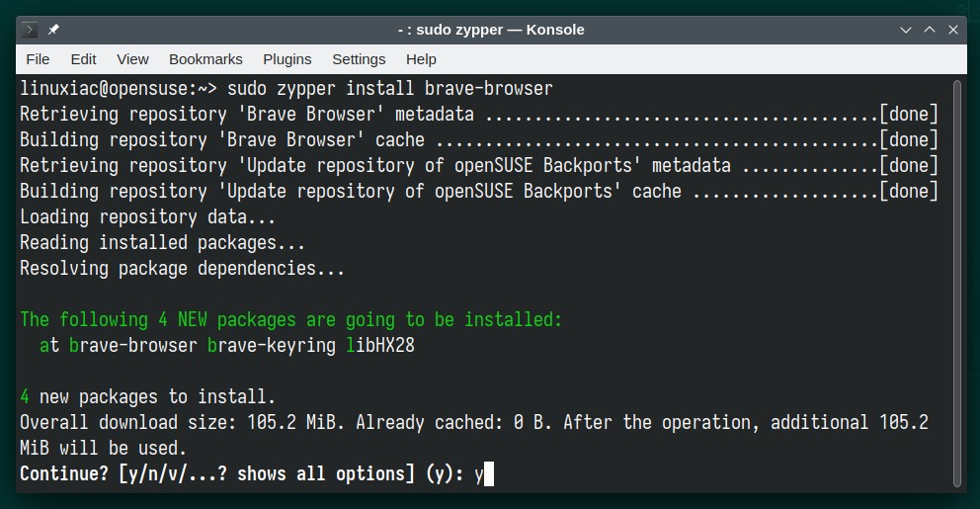Click the 'libHX28' package name
Viewport: 980px width, 509px height.
pyautogui.click(x=380, y=345)
